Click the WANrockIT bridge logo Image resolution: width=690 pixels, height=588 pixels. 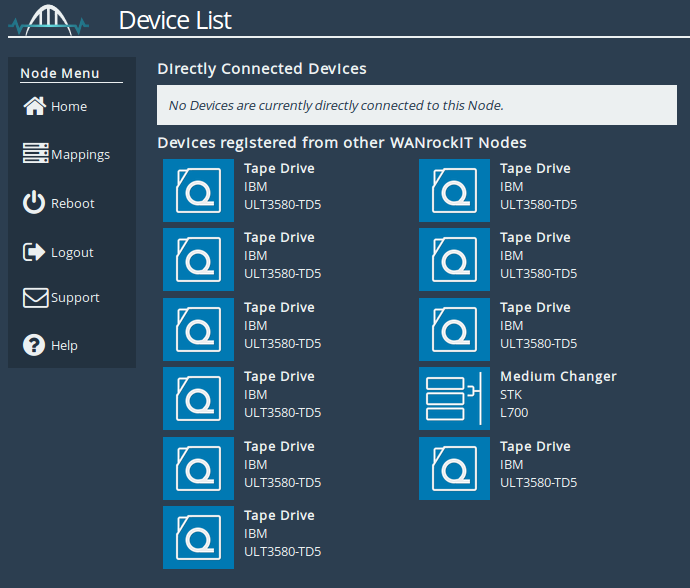pyautogui.click(x=48, y=20)
